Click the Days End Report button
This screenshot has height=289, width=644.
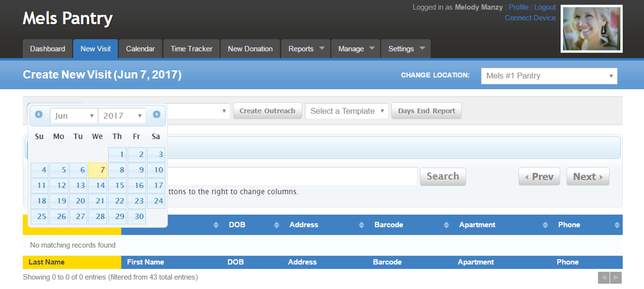(426, 111)
